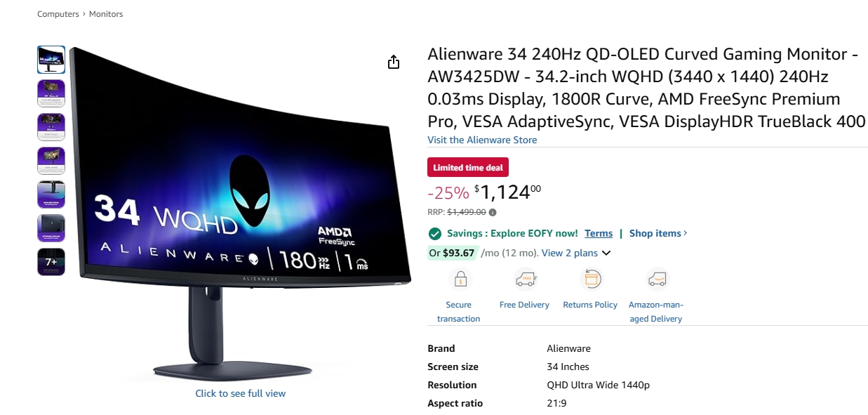
Task: Click the Amazon-managed Delivery truck icon
Action: (x=657, y=279)
